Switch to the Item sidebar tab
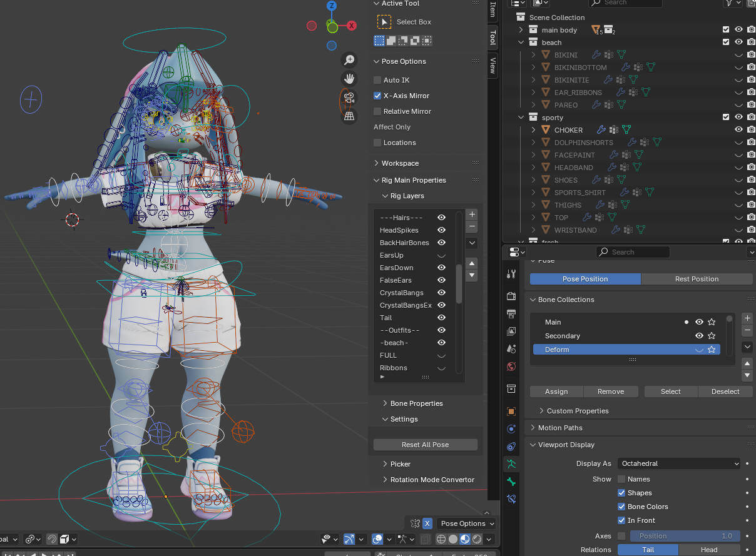This screenshot has height=556, width=756. pyautogui.click(x=493, y=10)
